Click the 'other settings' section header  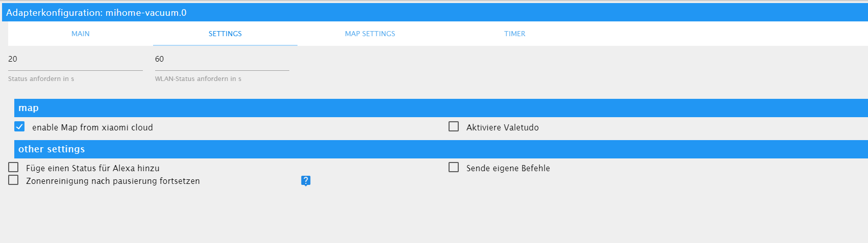[52, 149]
